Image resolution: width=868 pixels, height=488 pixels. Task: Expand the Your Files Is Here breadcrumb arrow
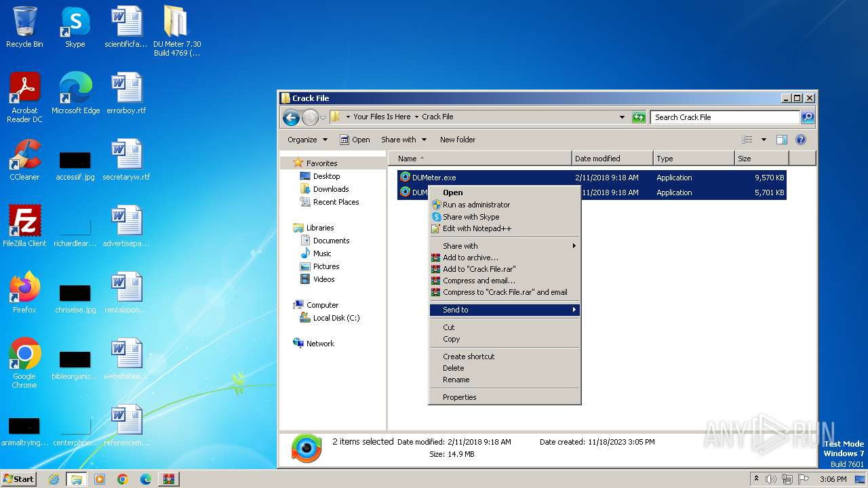point(416,117)
